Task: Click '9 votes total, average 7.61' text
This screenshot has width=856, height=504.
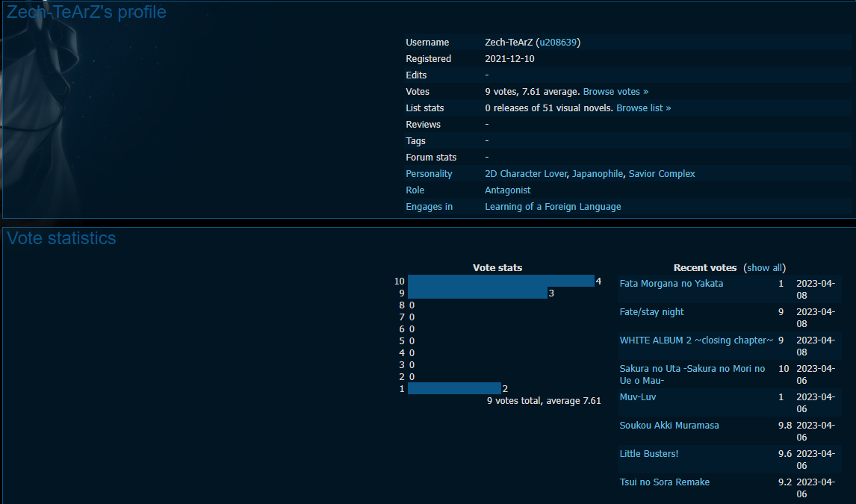Action: (544, 401)
